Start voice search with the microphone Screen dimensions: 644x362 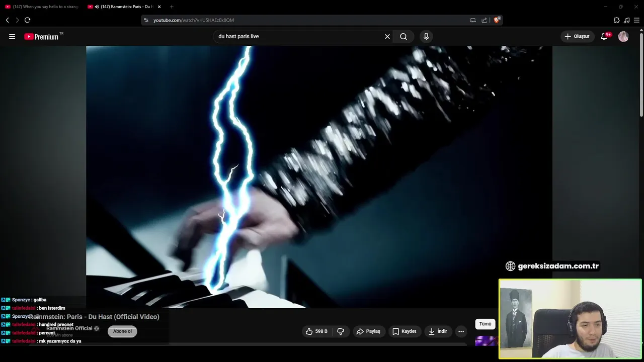click(426, 37)
